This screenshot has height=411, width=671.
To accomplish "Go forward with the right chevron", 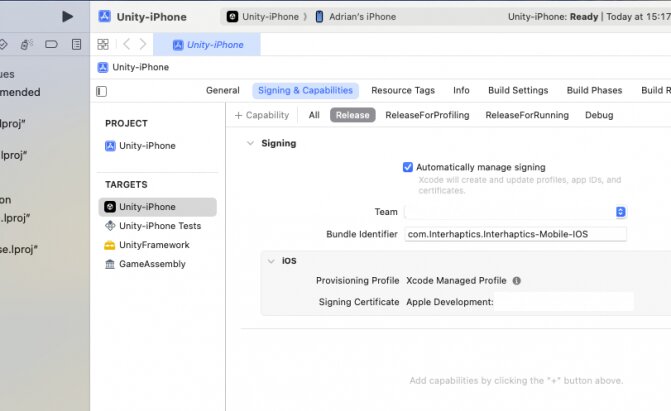I will (x=143, y=44).
